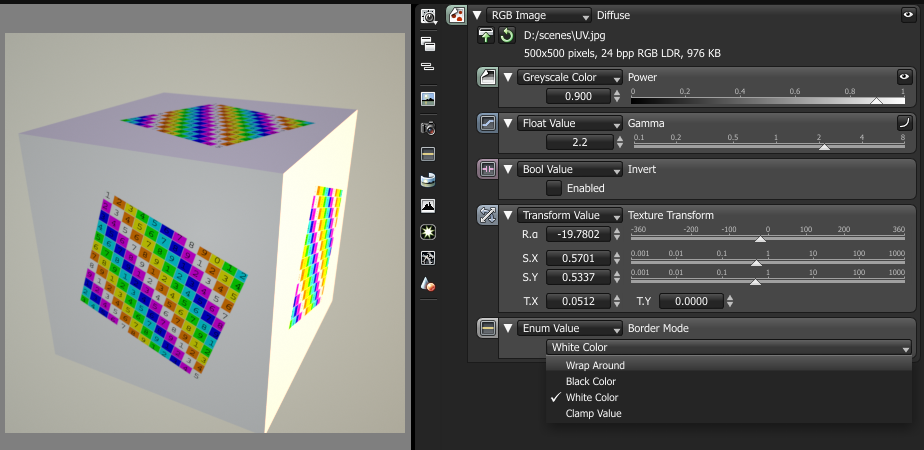Viewport: 924px width, 450px height.
Task: Open camera settings via red-lens camera icon
Action: click(428, 128)
